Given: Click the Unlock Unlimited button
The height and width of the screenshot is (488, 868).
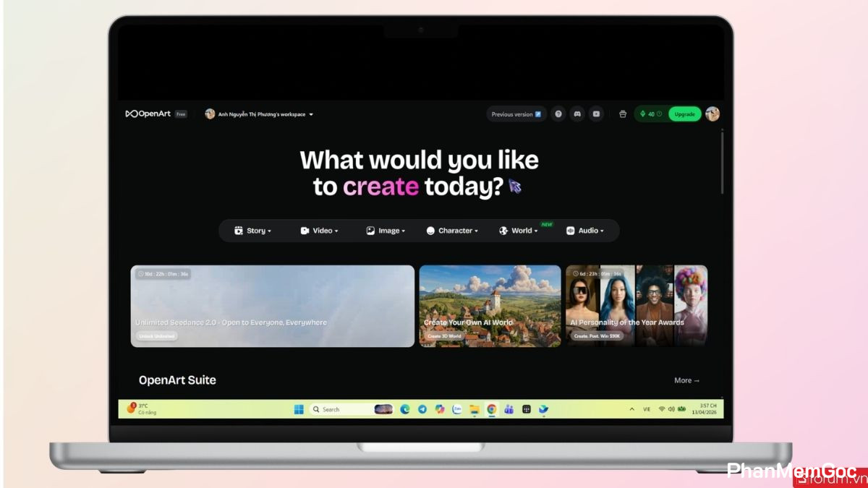Looking at the screenshot, I should pos(156,336).
